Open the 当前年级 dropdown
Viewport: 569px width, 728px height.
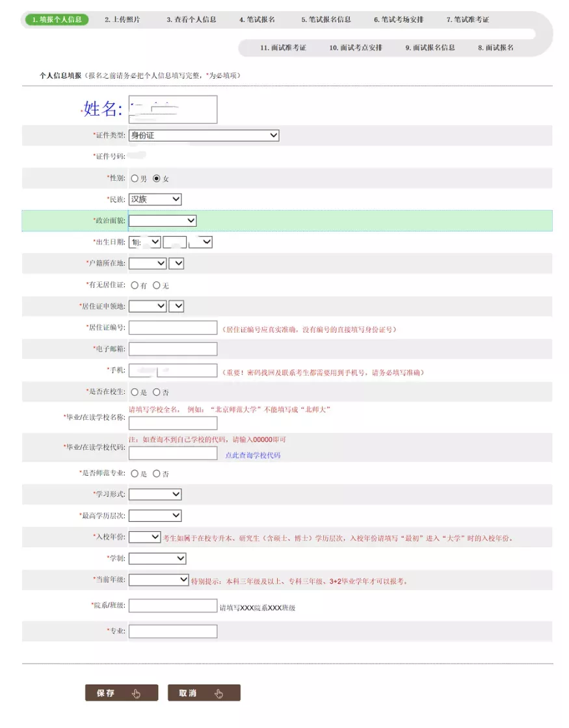(x=158, y=579)
